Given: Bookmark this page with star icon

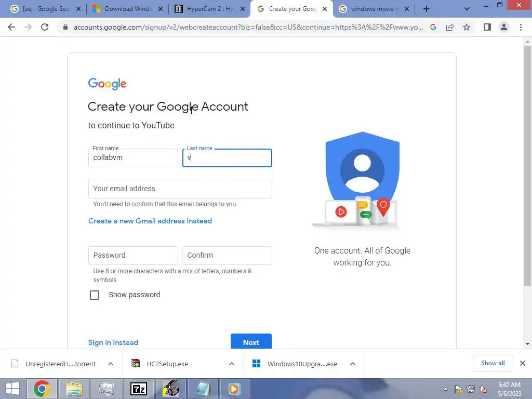Looking at the screenshot, I should 467,27.
